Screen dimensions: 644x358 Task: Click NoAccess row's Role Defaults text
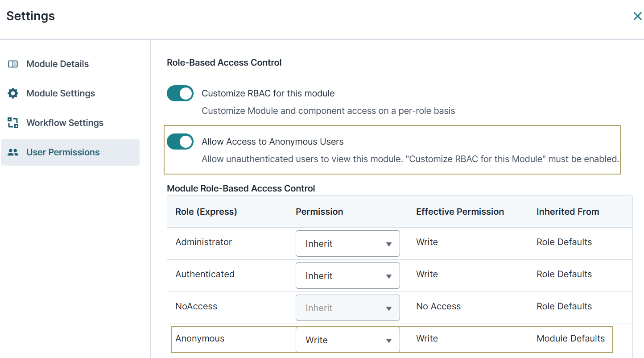564,306
